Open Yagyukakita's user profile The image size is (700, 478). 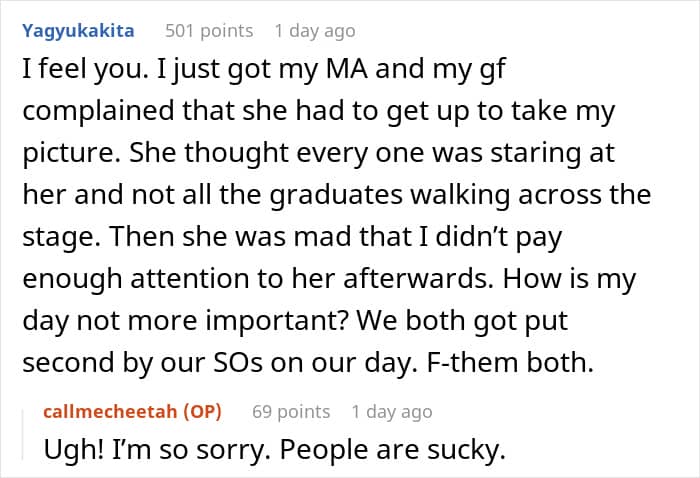click(78, 31)
